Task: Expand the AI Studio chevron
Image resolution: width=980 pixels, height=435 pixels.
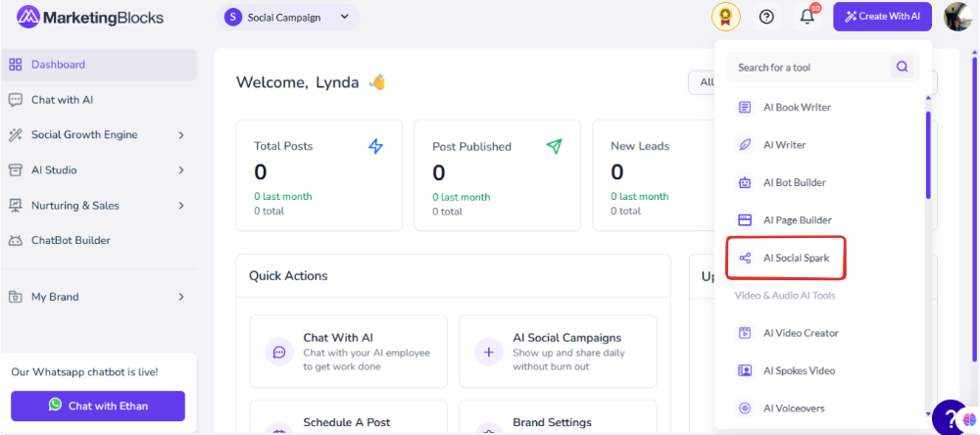Action: (x=181, y=170)
